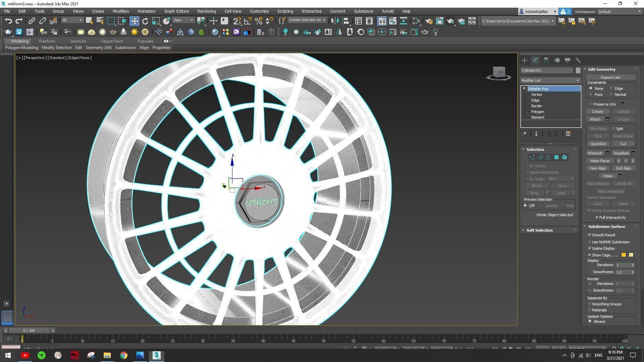Collapse the Edit Geometry rollout
The image size is (644, 362).
pos(585,69)
